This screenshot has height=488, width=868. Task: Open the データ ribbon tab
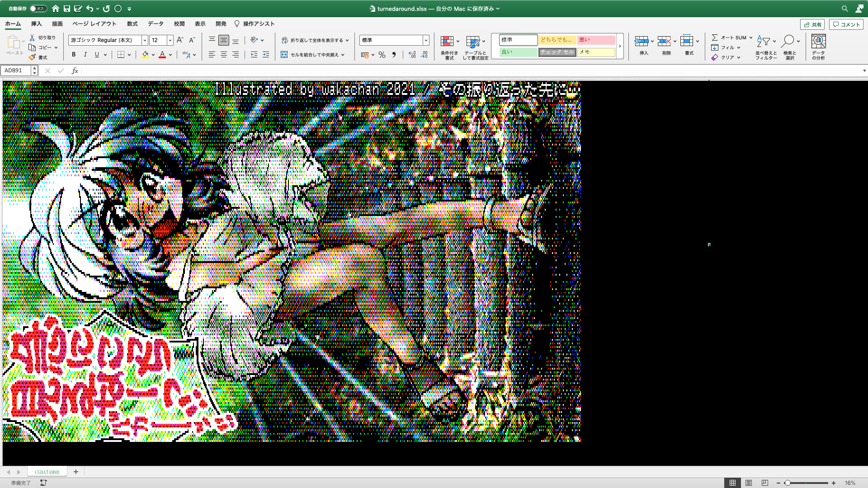(x=156, y=24)
